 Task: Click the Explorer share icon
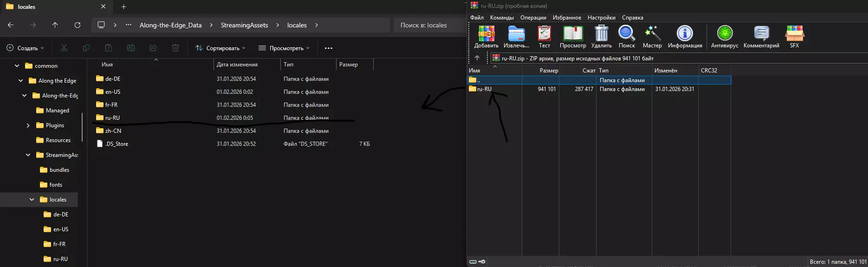[x=153, y=48]
